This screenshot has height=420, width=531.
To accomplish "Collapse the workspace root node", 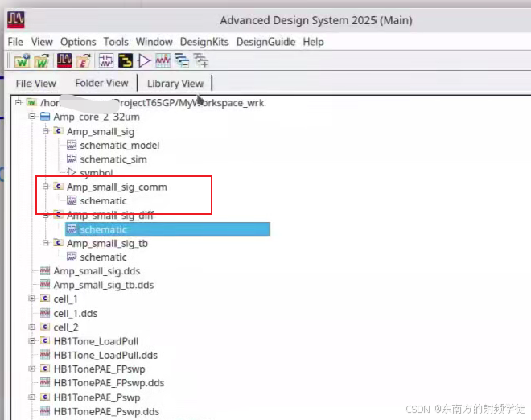I will coord(19,102).
